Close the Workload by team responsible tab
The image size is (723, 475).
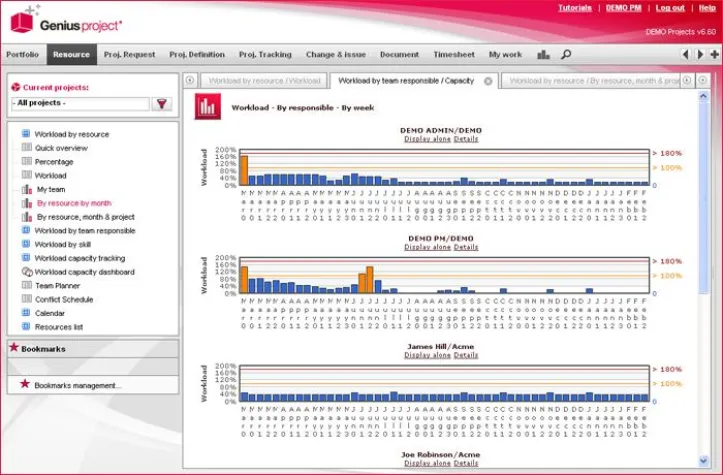488,81
